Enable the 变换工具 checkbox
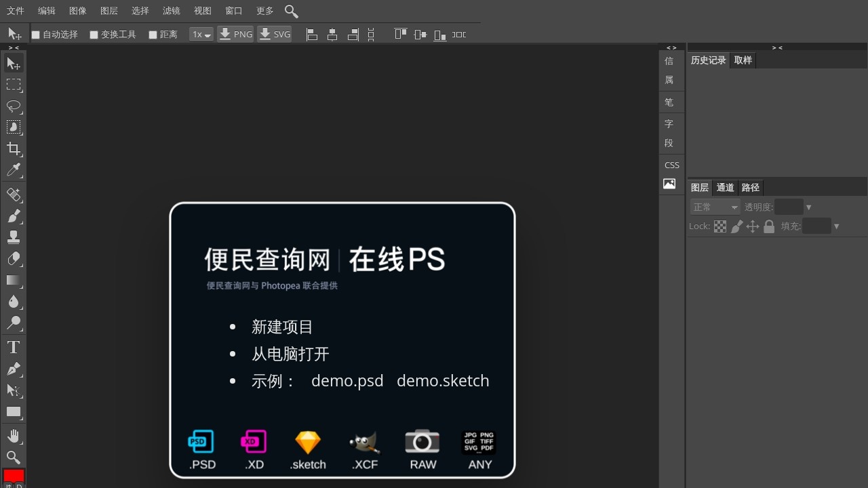The image size is (868, 488). point(94,35)
